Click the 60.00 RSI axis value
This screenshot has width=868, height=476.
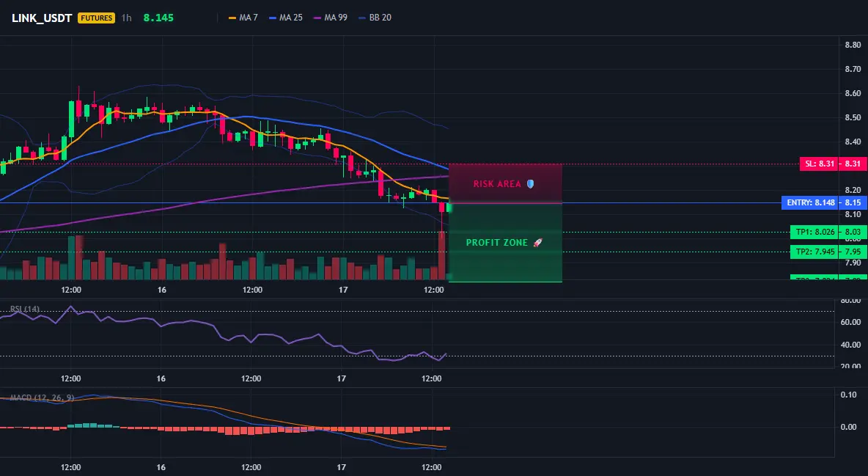[851, 322]
